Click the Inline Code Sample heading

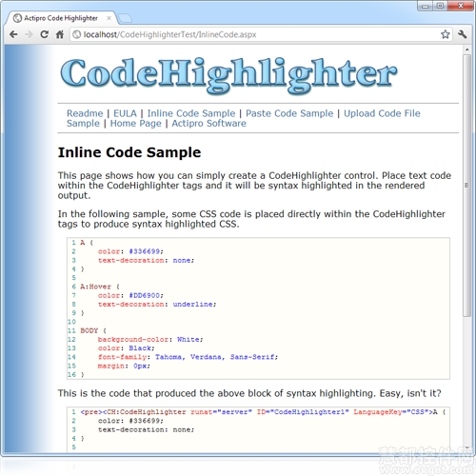(129, 152)
